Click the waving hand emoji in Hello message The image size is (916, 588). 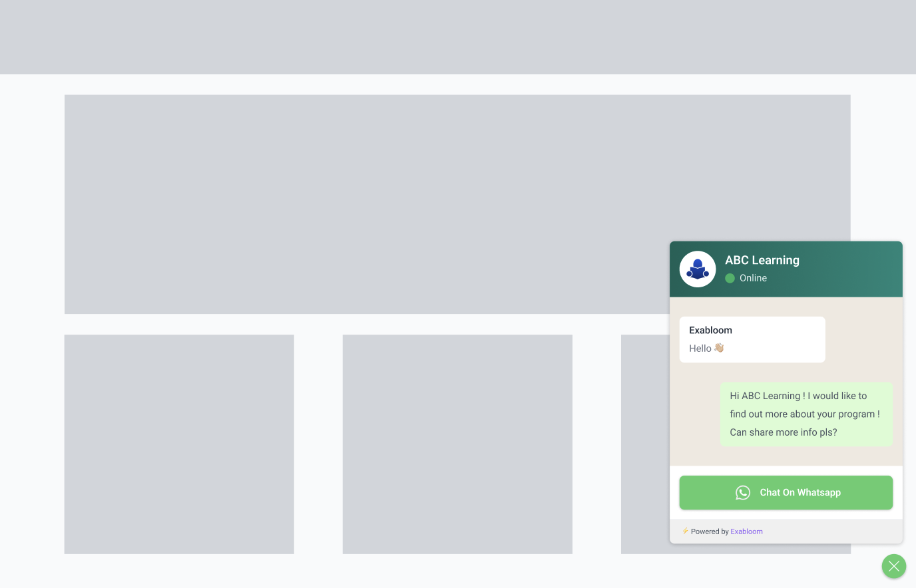718,347
